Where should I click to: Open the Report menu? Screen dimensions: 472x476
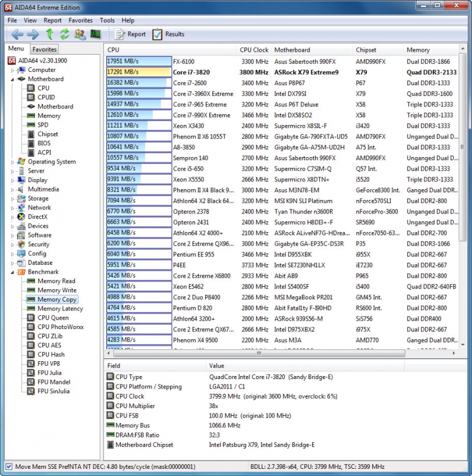click(x=52, y=20)
